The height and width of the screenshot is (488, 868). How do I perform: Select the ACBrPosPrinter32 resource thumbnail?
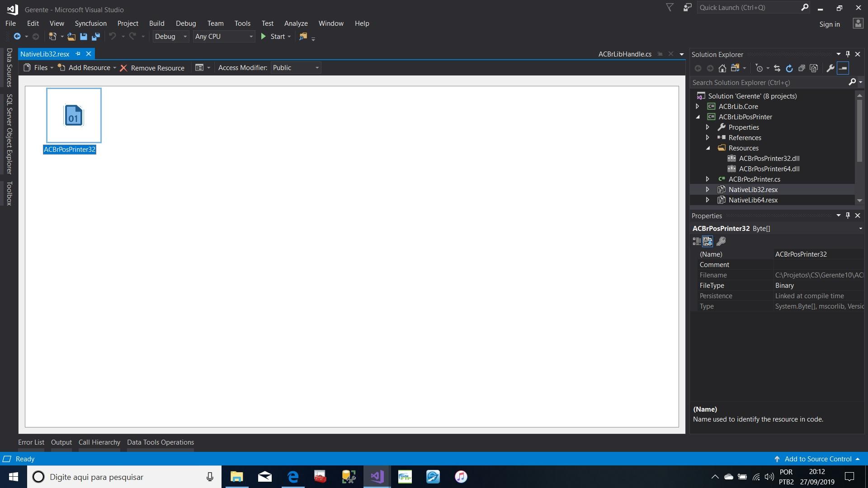click(x=74, y=115)
